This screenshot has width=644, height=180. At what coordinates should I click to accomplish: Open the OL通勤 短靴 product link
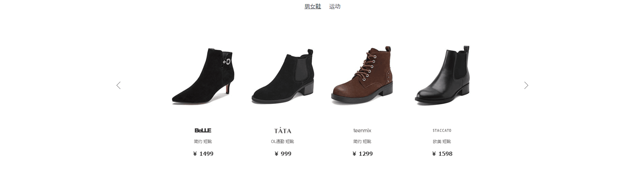283,142
